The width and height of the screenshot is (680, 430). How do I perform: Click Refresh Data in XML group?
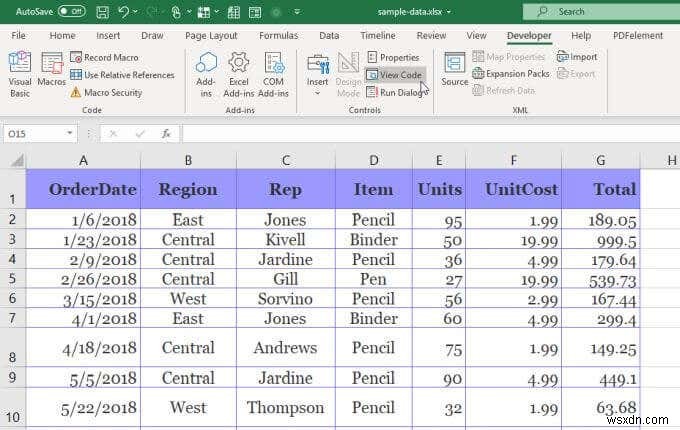coord(503,91)
